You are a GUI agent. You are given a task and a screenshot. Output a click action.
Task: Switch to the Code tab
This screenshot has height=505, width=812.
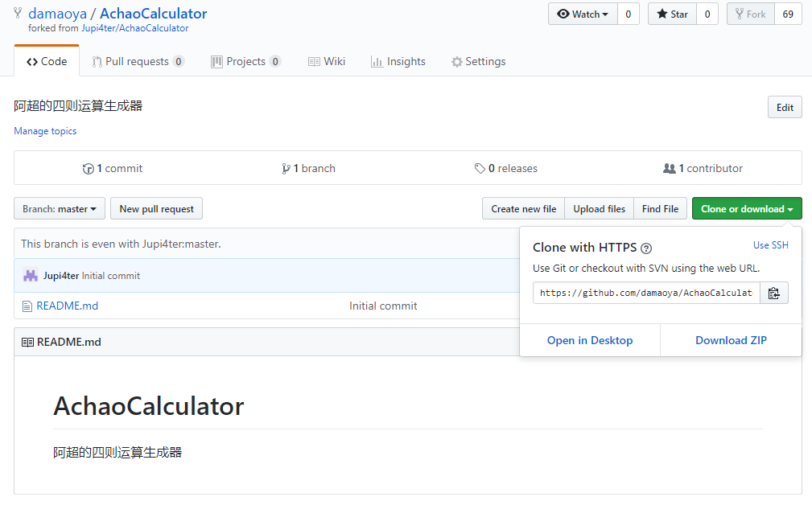(x=47, y=61)
